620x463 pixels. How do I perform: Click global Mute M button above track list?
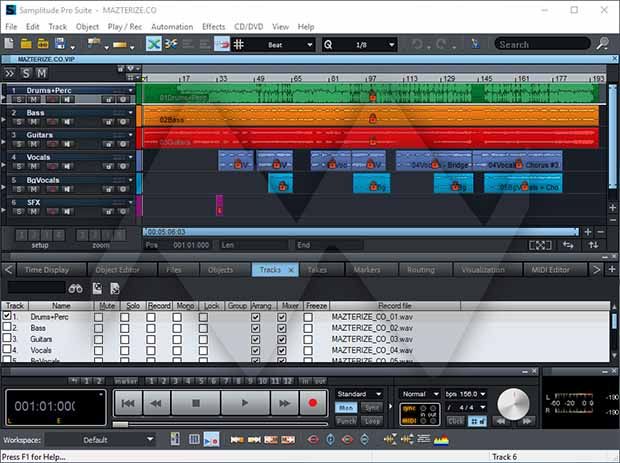pyautogui.click(x=41, y=73)
